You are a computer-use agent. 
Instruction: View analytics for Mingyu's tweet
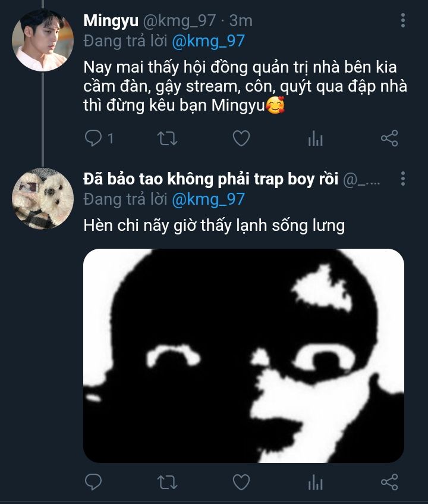[x=315, y=139]
